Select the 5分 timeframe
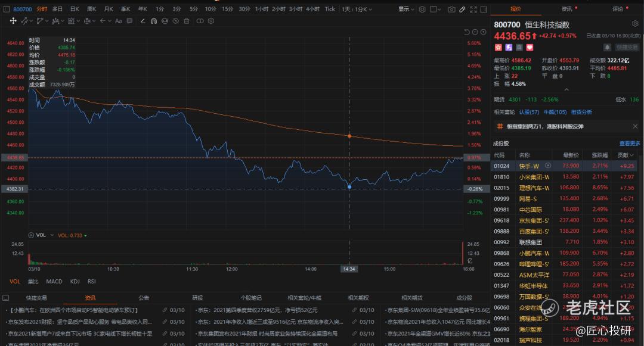644x346 pixels. [193, 9]
